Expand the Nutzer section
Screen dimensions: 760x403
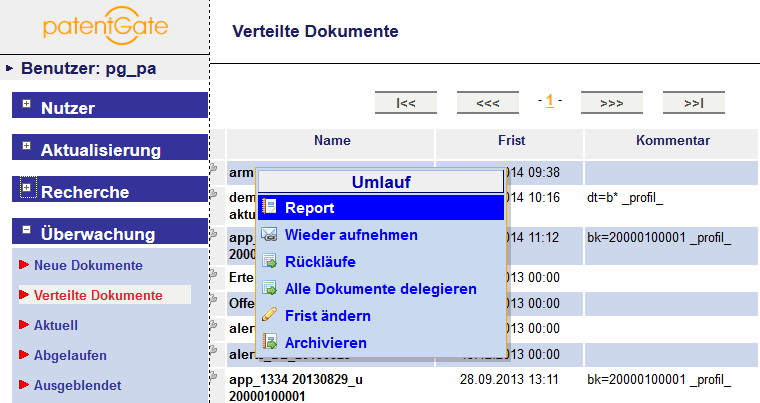click(26, 105)
